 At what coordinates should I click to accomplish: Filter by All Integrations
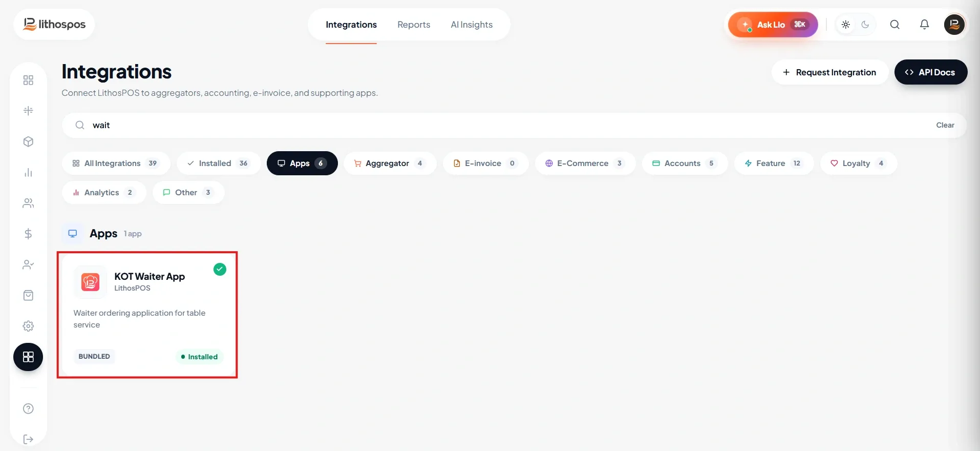tap(116, 163)
